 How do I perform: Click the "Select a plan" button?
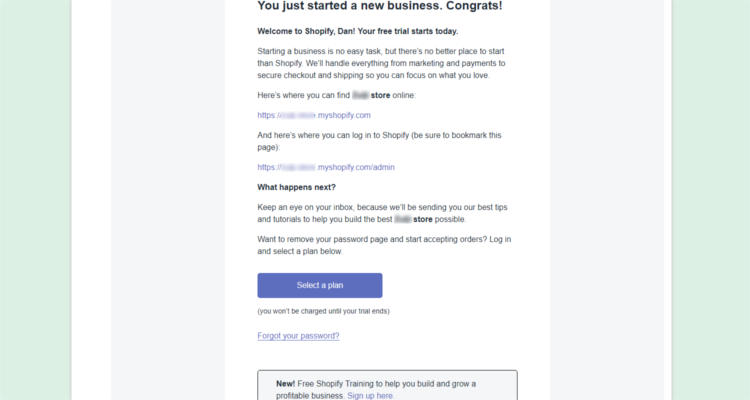coord(320,285)
